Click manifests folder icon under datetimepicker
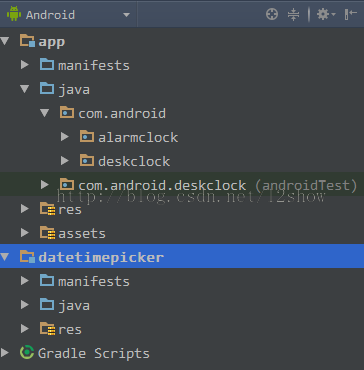 [47, 280]
